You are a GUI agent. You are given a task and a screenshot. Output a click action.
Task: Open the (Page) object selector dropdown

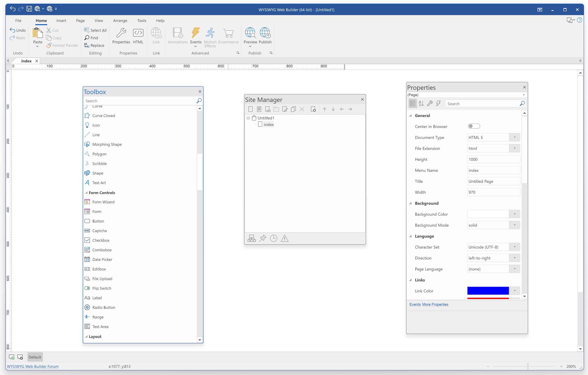(x=524, y=95)
